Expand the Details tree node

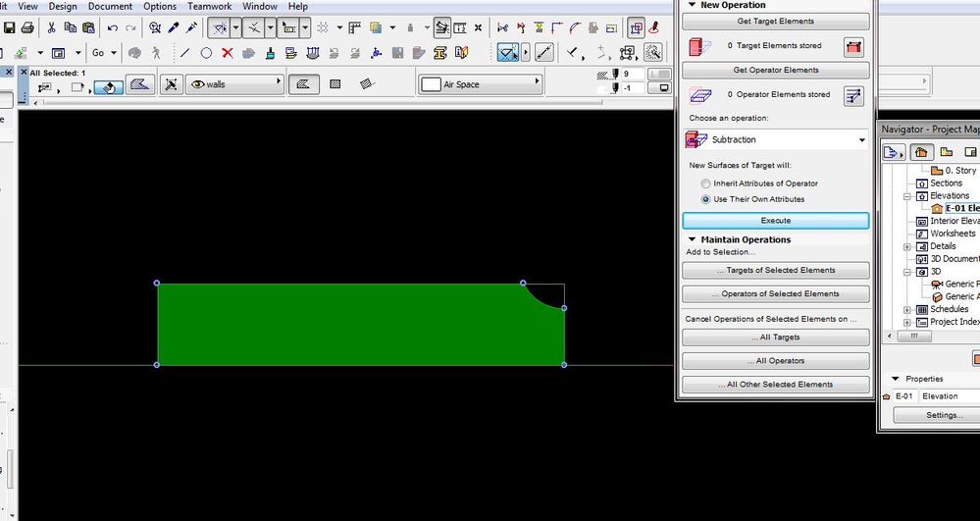pos(906,247)
